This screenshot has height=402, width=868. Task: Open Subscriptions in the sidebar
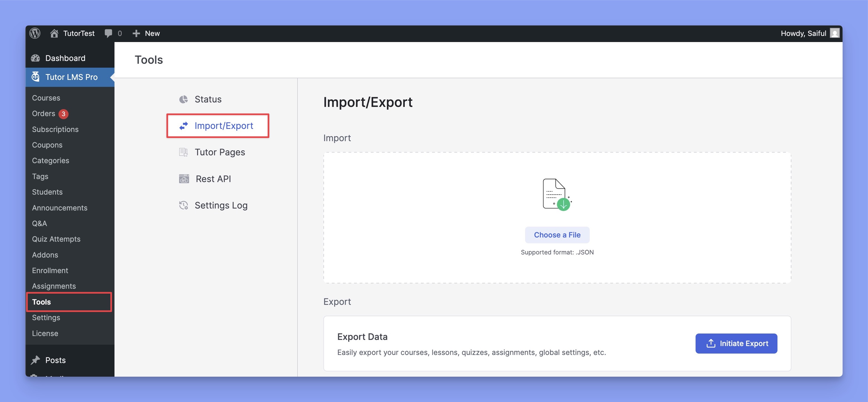(x=55, y=129)
